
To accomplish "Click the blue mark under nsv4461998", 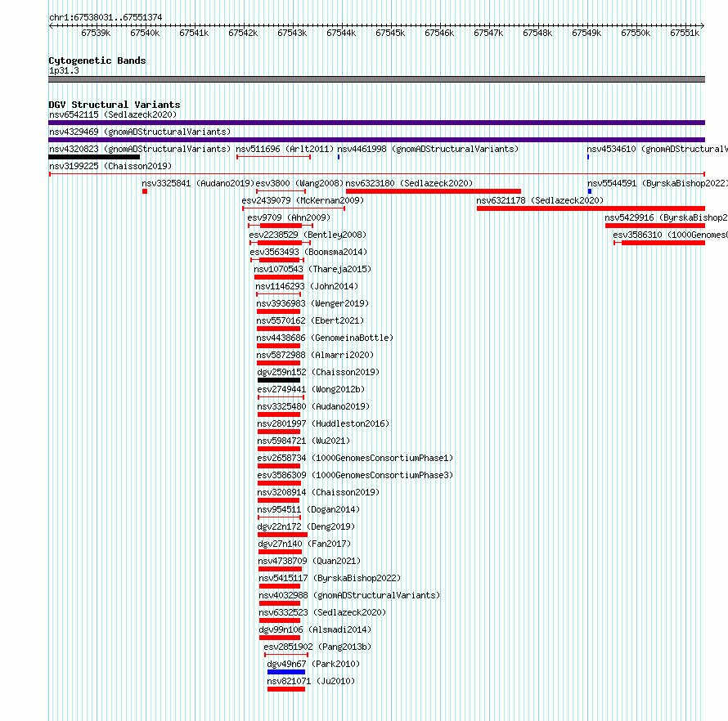I will point(339,157).
